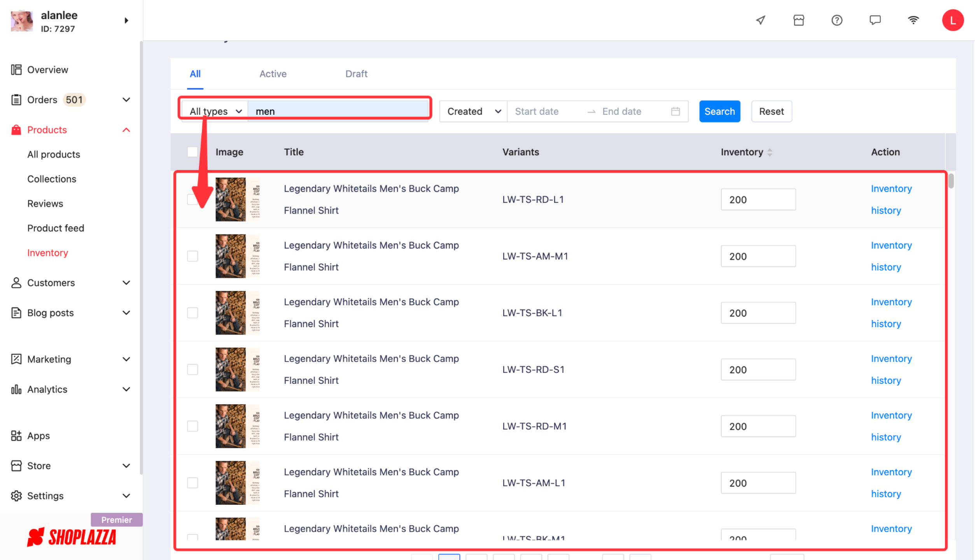This screenshot has height=560, width=975.
Task: Click product thumbnail for LW-TS-AM-M1
Action: [x=238, y=256]
